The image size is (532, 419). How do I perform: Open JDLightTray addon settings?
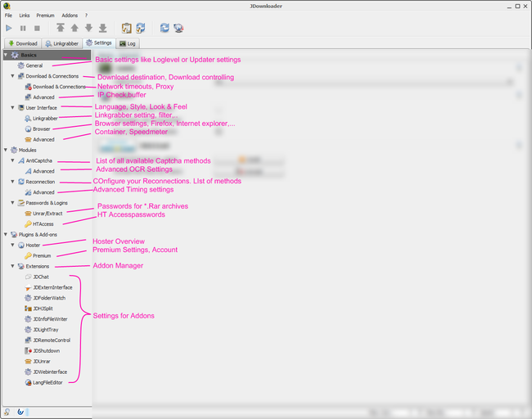[x=42, y=330]
